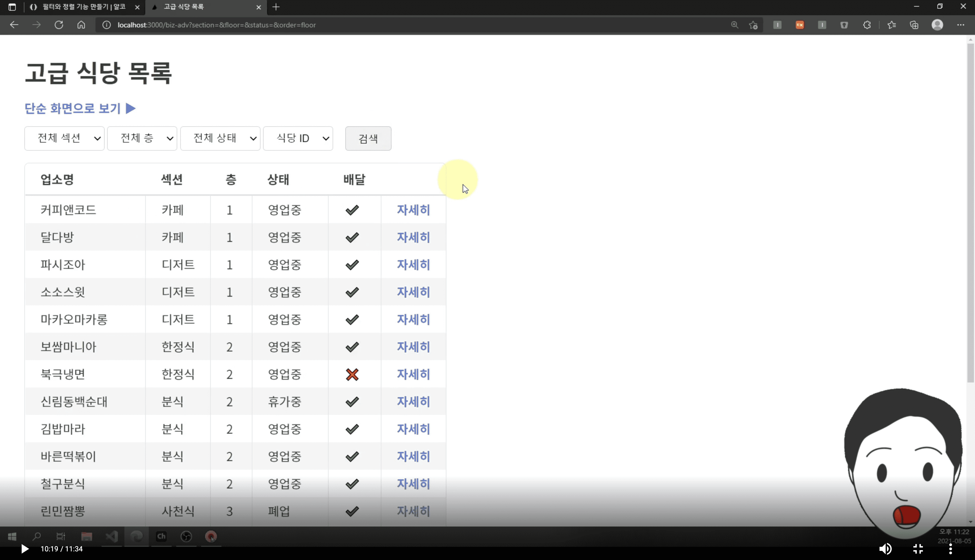
Task: Open the browser Collections icon
Action: click(914, 25)
